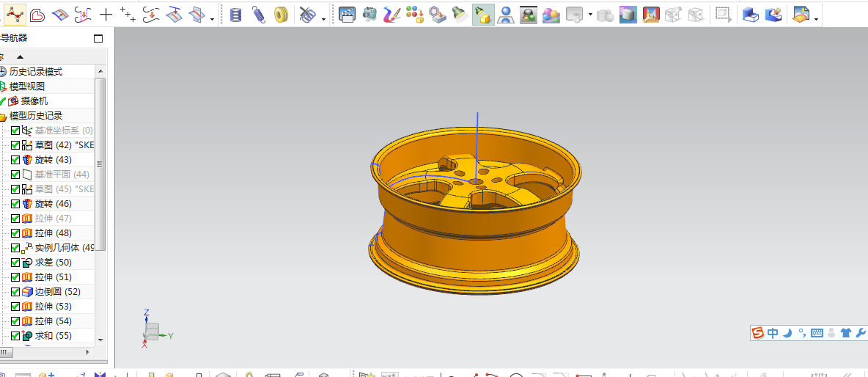This screenshot has width=868, height=377.
Task: Select the 拉伸 (47) feature row
Action: pyautogui.click(x=53, y=218)
